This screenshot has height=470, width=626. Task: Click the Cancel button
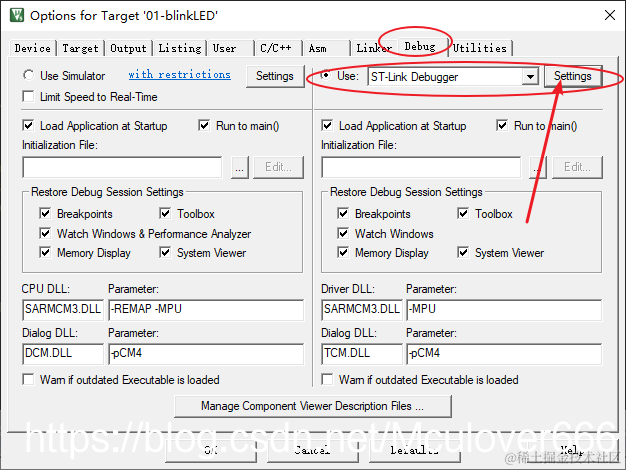pyautogui.click(x=313, y=450)
